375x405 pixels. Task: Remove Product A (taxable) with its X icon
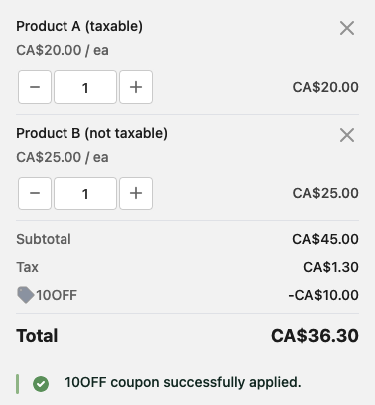pos(347,28)
